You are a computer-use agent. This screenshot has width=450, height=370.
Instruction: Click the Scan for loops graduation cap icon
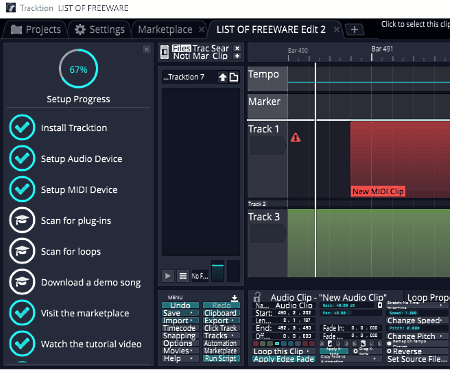coord(22,251)
